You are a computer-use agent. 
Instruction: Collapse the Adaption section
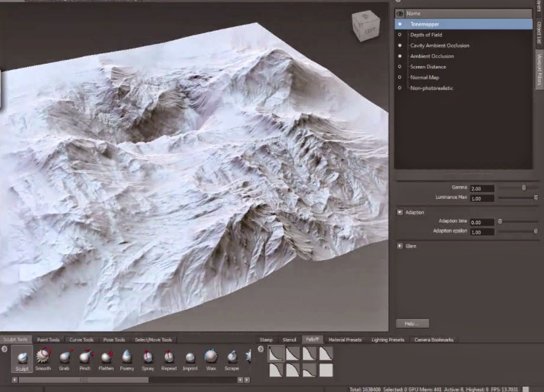[400, 212]
